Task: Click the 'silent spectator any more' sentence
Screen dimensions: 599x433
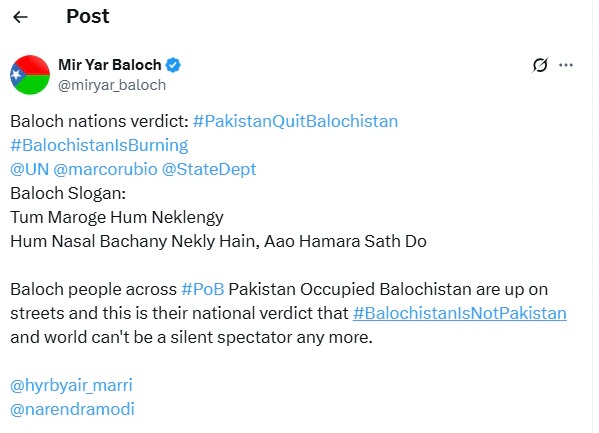Action: [x=271, y=337]
